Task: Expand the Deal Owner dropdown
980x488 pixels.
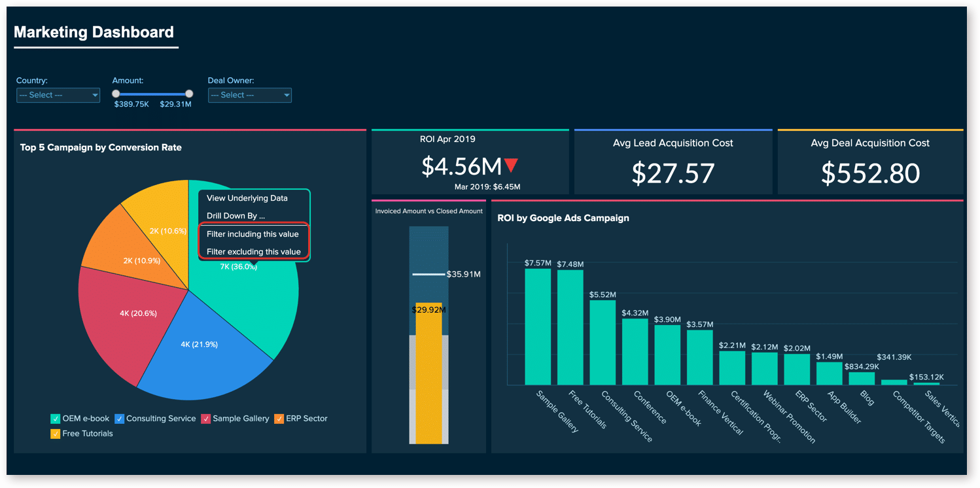Action: click(x=250, y=95)
